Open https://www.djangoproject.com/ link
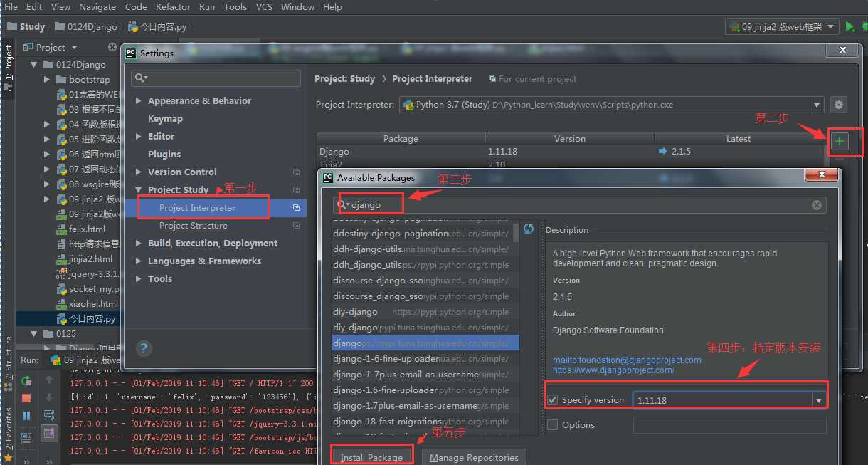Viewport: 868px width, 465px height. tap(613, 370)
